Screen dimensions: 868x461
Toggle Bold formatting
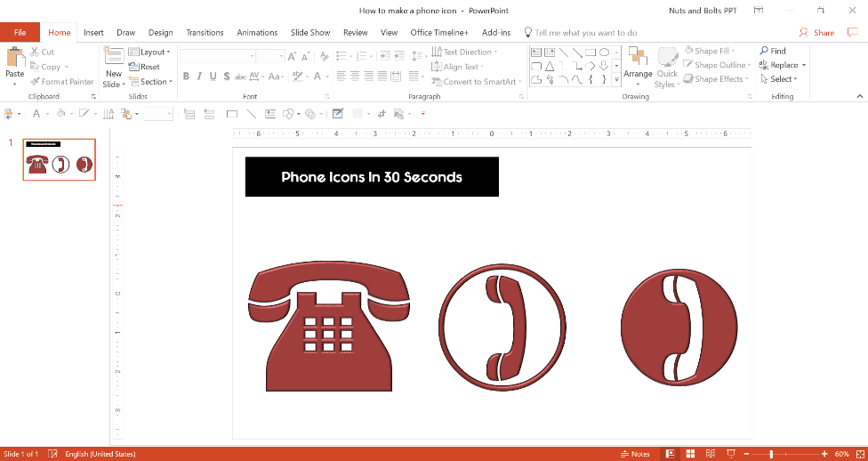click(x=186, y=77)
